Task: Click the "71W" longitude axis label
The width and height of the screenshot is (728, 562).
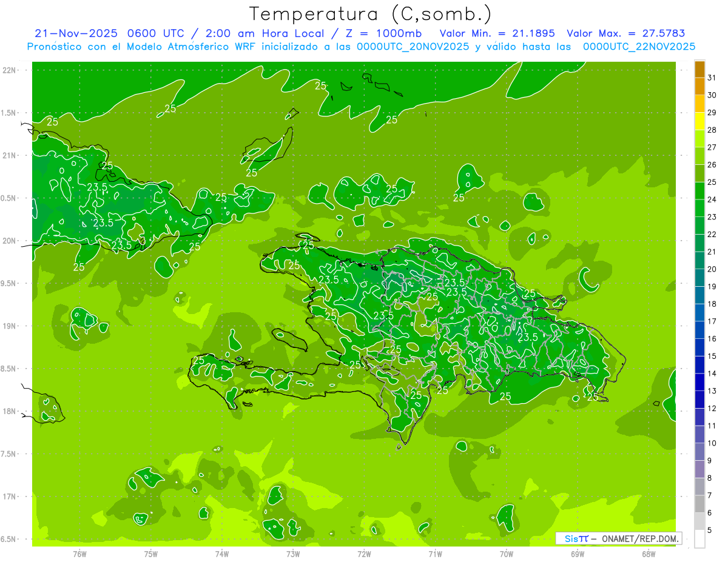Action: tap(435, 554)
